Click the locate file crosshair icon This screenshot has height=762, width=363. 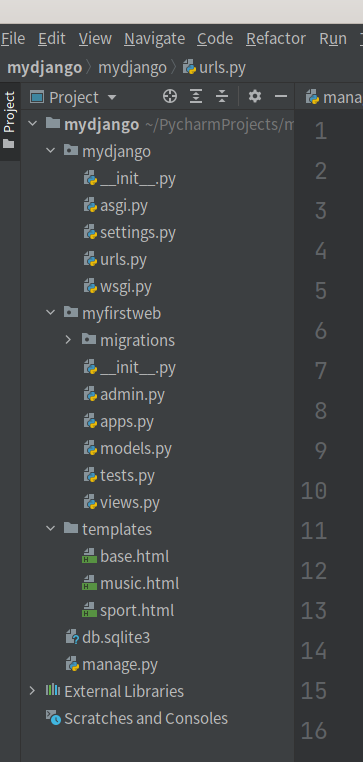170,96
